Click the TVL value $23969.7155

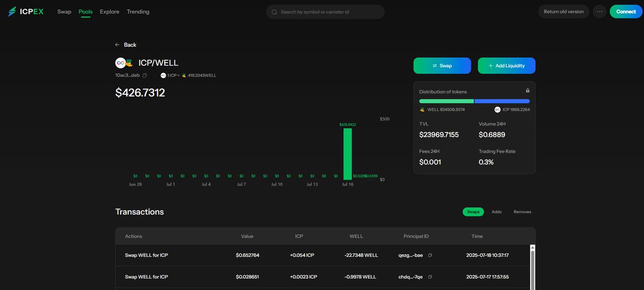click(x=439, y=135)
